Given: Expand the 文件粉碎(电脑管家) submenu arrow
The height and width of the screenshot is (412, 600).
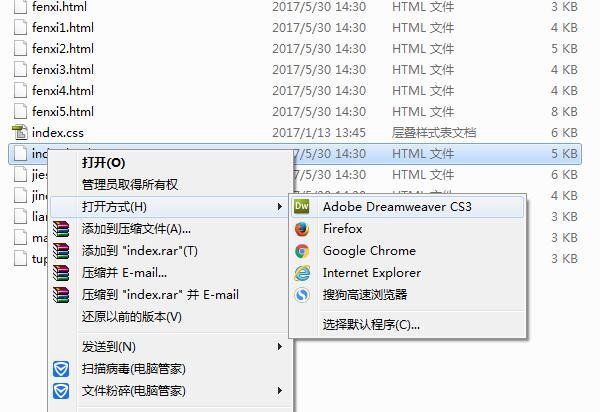Looking at the screenshot, I should (280, 391).
